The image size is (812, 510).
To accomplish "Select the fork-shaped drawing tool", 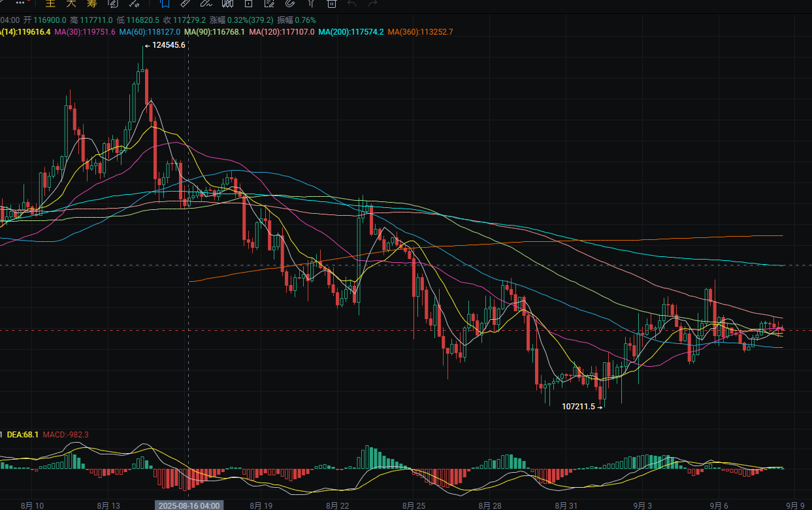I will pyautogui.click(x=312, y=4).
